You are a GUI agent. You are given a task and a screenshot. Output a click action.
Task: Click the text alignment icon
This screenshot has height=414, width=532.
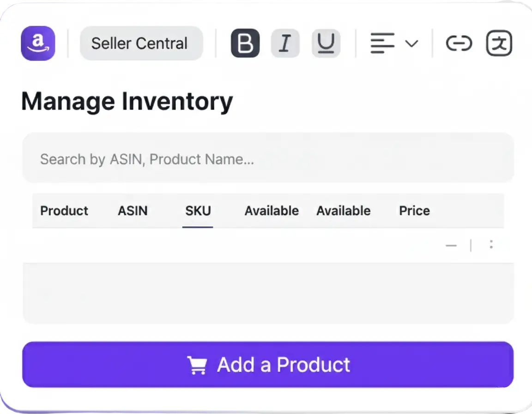tap(382, 43)
